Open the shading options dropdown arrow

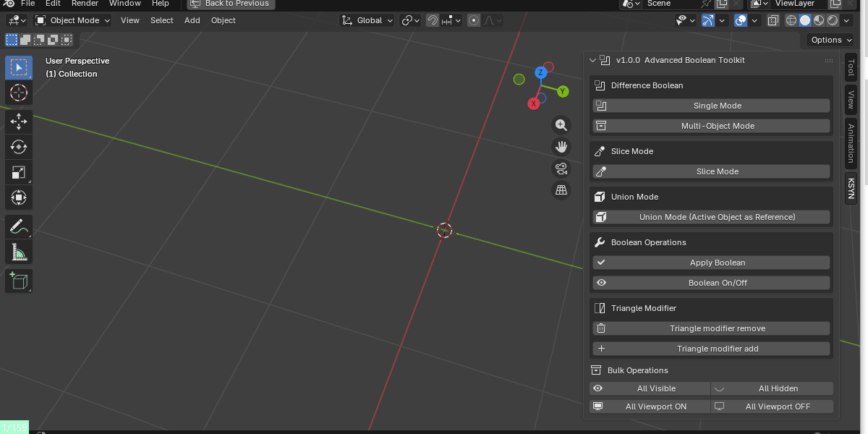[x=847, y=20]
